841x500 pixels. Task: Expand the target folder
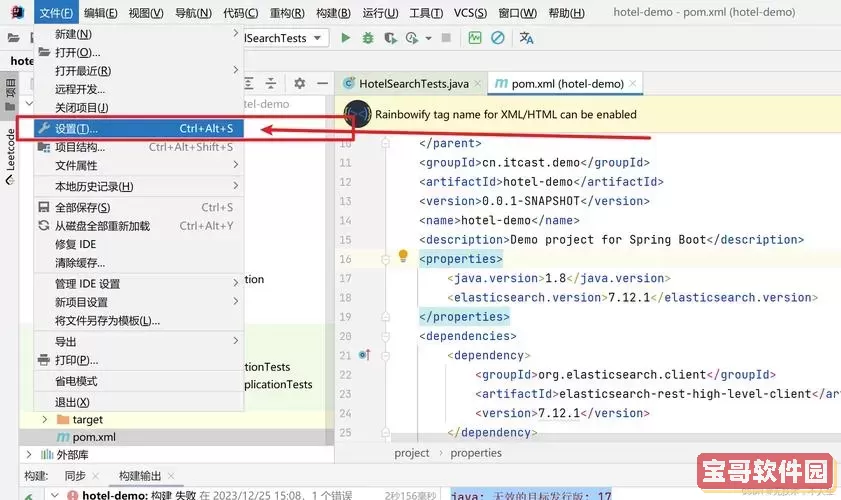pyautogui.click(x=45, y=420)
